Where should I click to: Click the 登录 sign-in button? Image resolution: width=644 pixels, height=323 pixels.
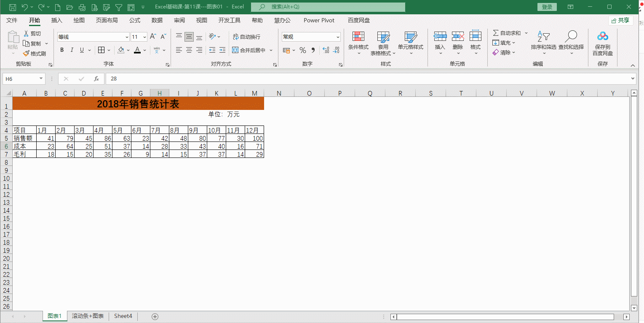[x=547, y=7]
